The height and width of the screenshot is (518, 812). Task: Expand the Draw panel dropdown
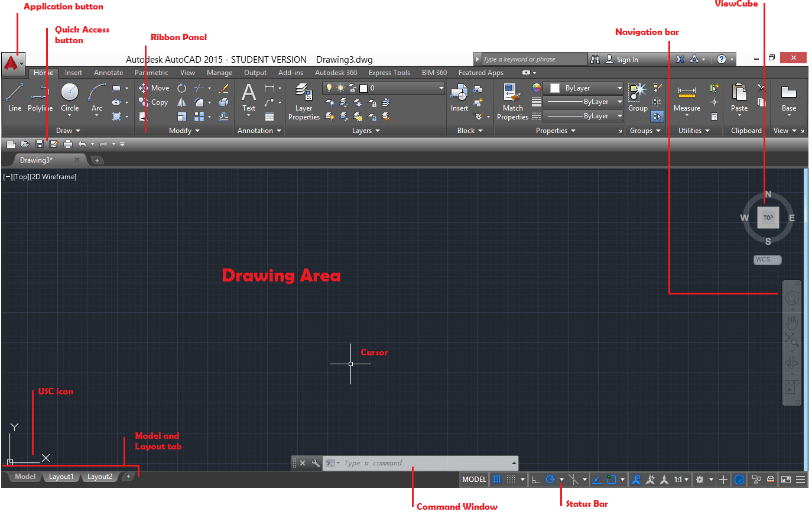click(77, 131)
